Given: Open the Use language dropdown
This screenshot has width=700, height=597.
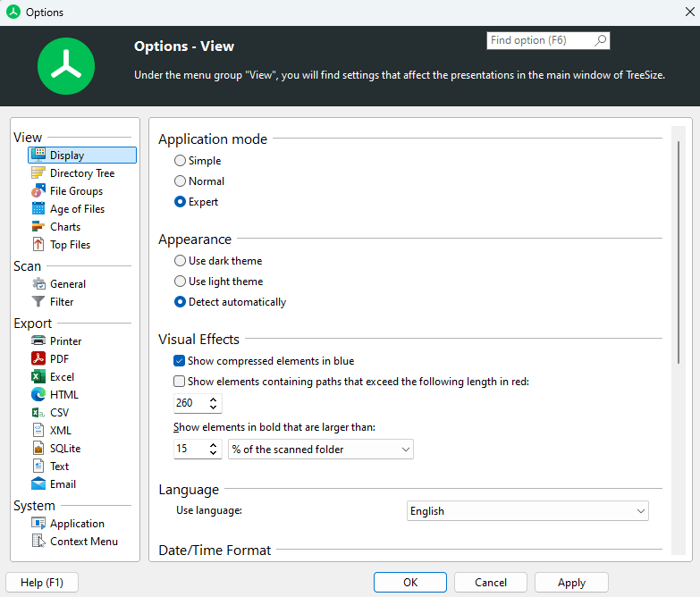Looking at the screenshot, I should point(527,511).
